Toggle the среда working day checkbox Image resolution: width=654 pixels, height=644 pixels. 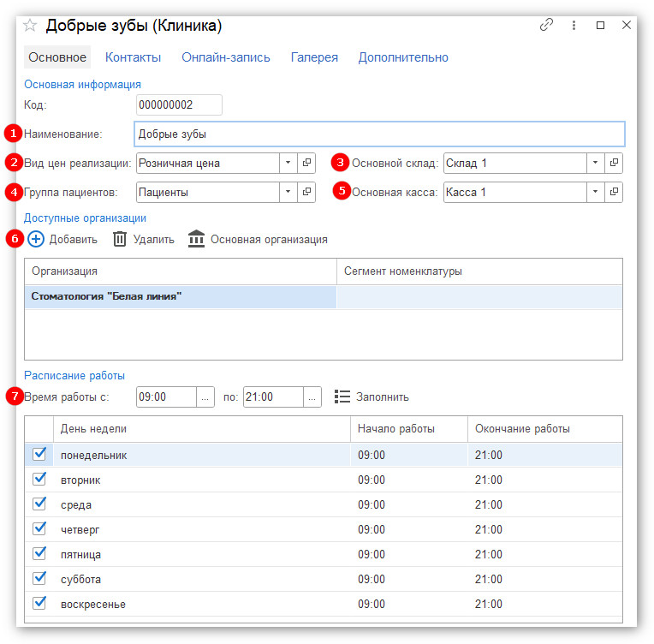(39, 504)
